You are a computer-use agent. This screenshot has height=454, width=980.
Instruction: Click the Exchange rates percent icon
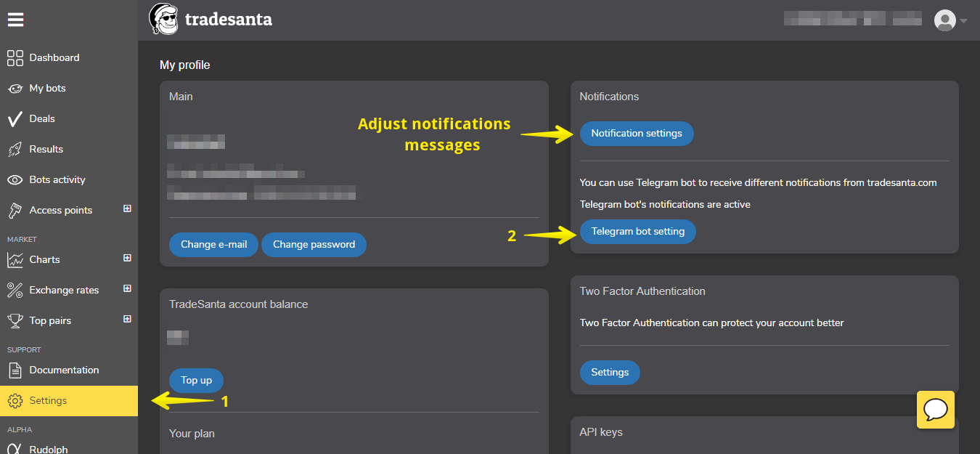click(15, 291)
